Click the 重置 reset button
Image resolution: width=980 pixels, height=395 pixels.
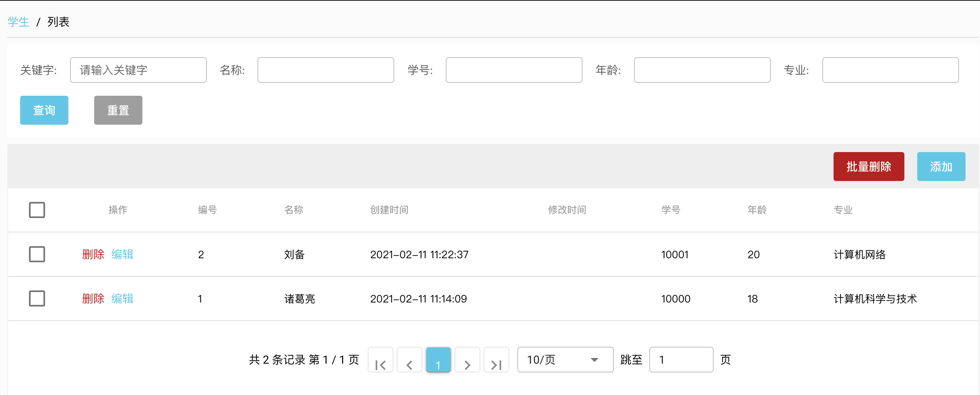click(118, 110)
